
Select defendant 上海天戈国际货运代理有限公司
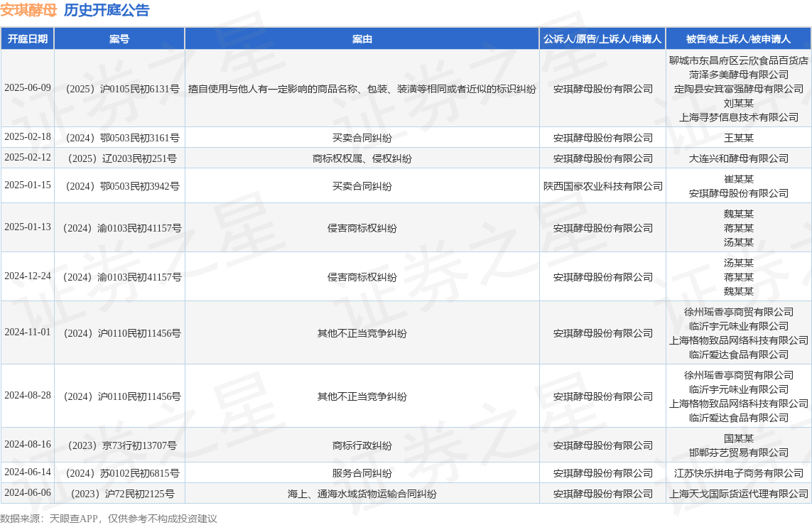pos(738,494)
